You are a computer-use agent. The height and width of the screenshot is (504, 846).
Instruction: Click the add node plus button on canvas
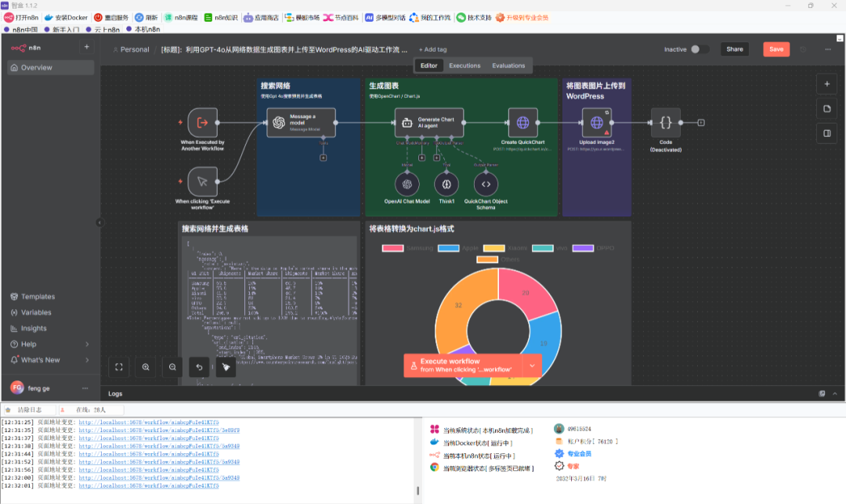pos(826,84)
